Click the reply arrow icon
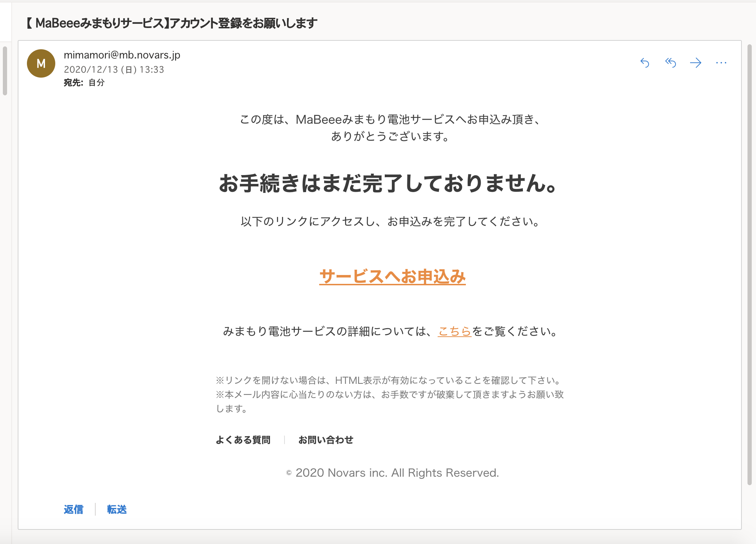This screenshot has height=544, width=756. [x=645, y=63]
